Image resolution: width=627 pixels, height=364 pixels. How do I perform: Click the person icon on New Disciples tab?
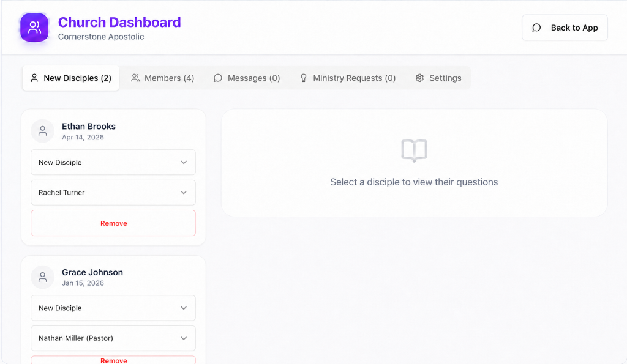pyautogui.click(x=34, y=78)
